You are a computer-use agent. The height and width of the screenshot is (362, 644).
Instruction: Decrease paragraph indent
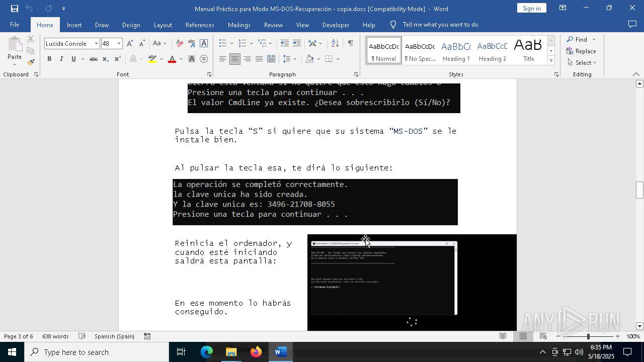point(284,44)
